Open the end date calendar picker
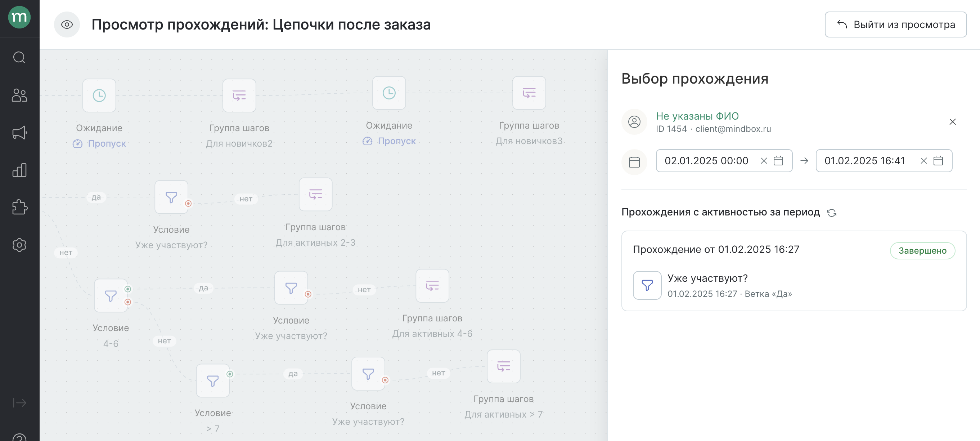Viewport: 980px width, 441px height. click(x=938, y=161)
